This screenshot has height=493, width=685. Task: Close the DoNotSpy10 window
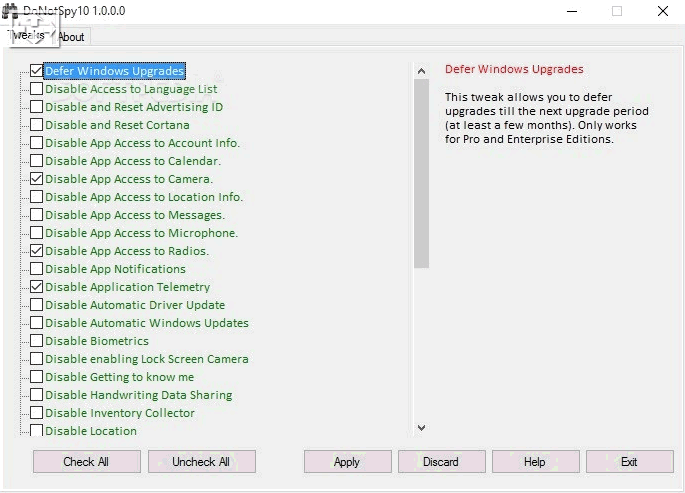(x=663, y=11)
